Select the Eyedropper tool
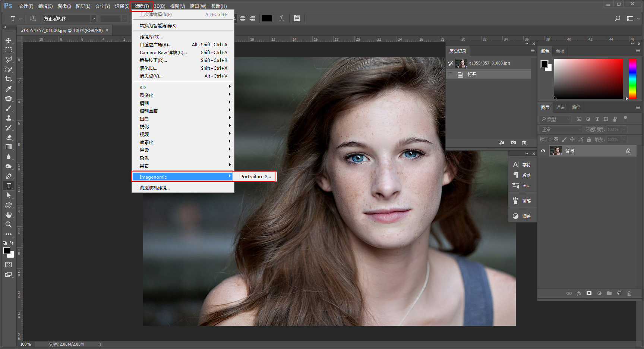 pos(9,89)
